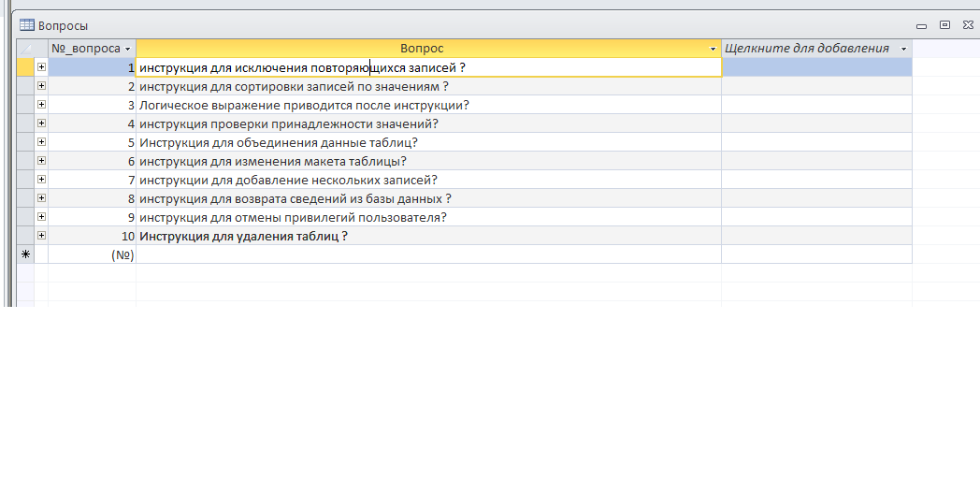Expand subdatasheet for question 3
Screen dimensions: 980x479
point(41,105)
